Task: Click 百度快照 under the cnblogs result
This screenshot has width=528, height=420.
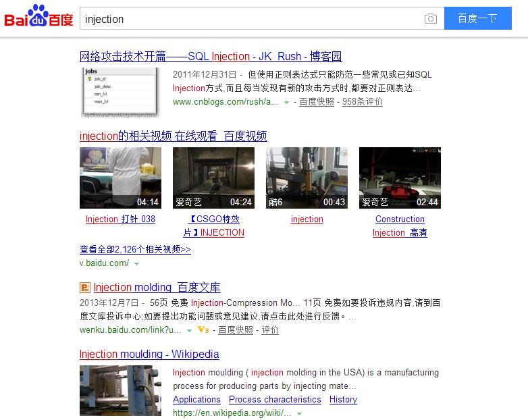Action: point(317,102)
